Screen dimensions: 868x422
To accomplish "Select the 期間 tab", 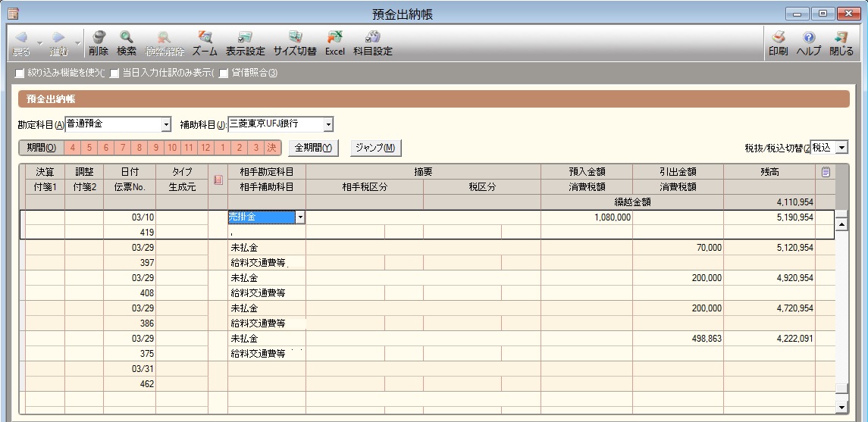I will point(42,148).
